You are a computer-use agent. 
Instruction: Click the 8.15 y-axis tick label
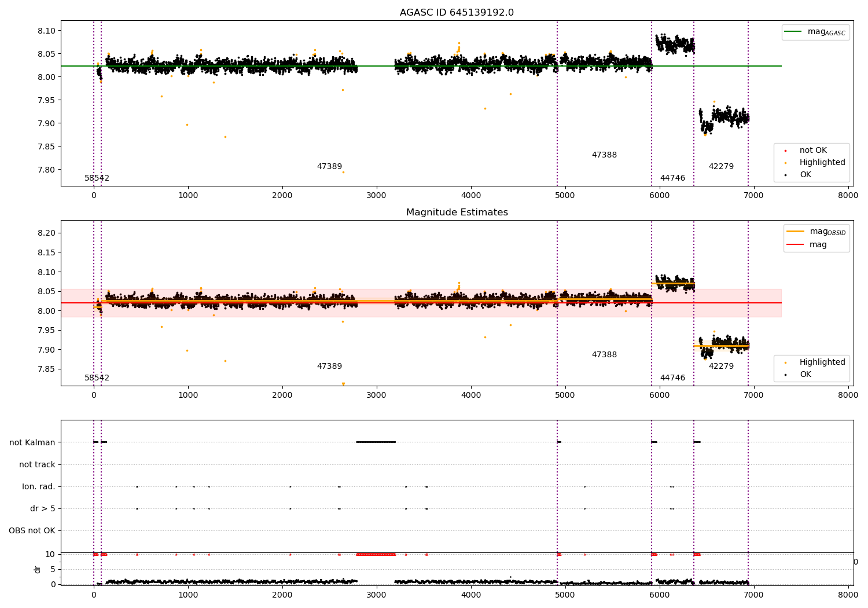tap(46, 252)
